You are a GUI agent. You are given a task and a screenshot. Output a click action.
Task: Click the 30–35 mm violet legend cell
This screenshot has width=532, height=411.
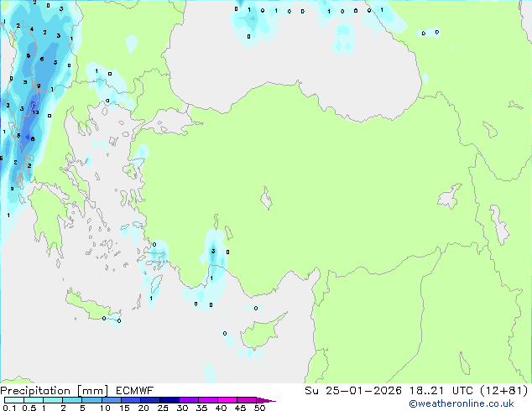pos(188,400)
